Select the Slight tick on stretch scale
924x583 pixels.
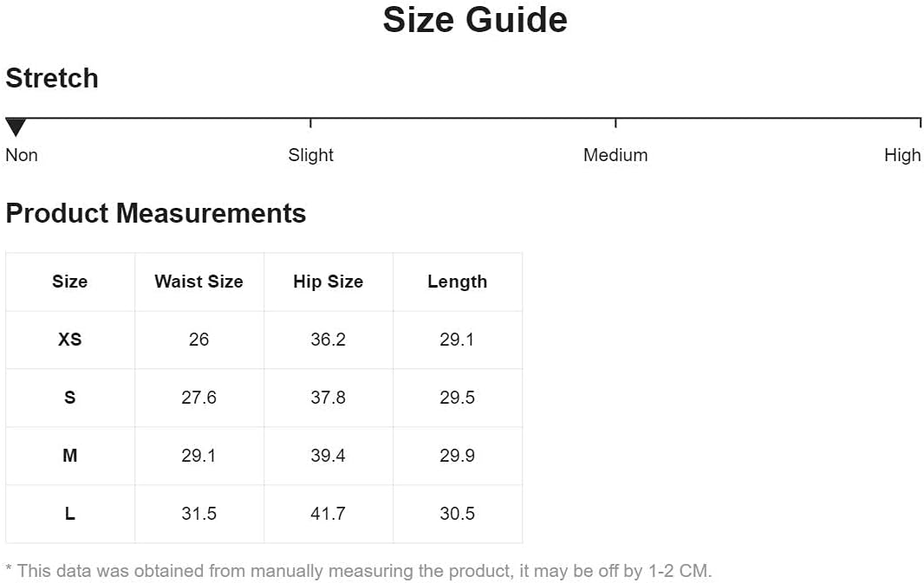[x=310, y=123]
